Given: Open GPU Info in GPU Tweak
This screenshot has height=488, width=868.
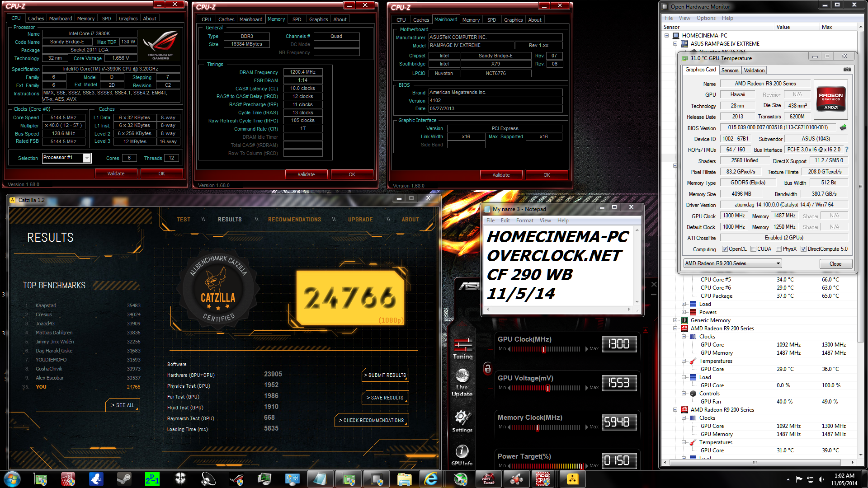Looking at the screenshot, I should point(462,455).
